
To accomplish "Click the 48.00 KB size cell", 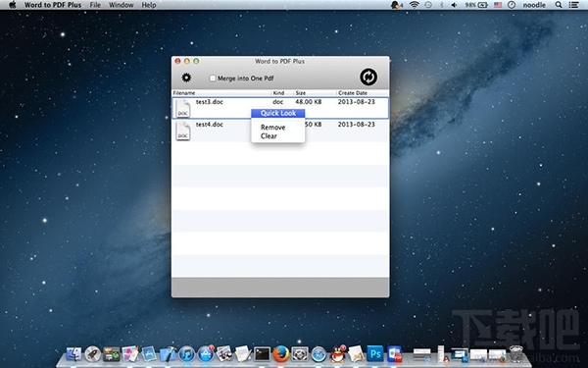I will click(x=309, y=102).
